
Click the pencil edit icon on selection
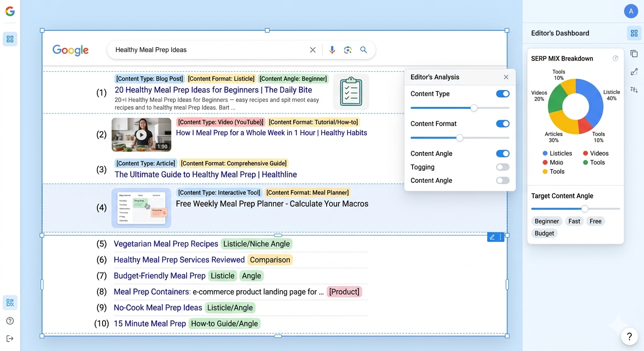coord(492,237)
